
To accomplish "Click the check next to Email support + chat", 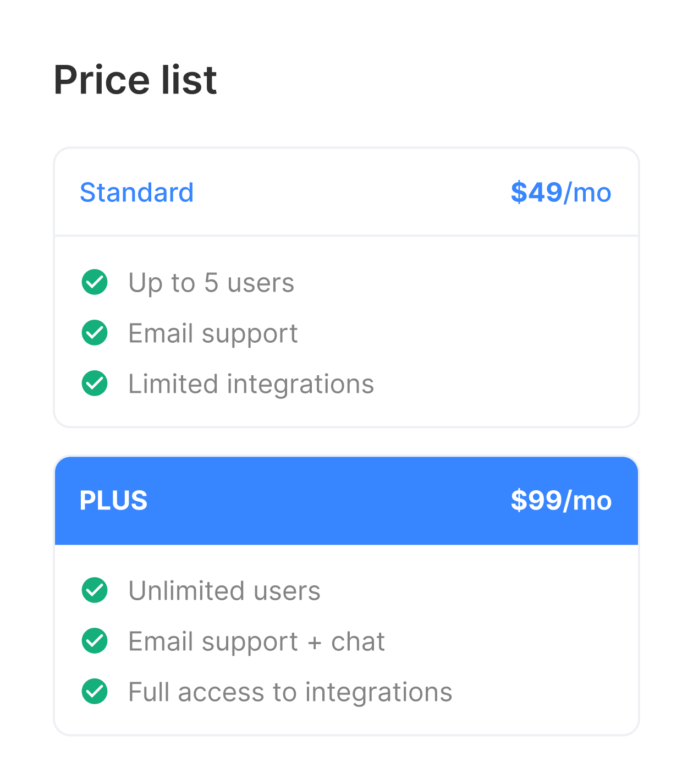I will 95,641.
